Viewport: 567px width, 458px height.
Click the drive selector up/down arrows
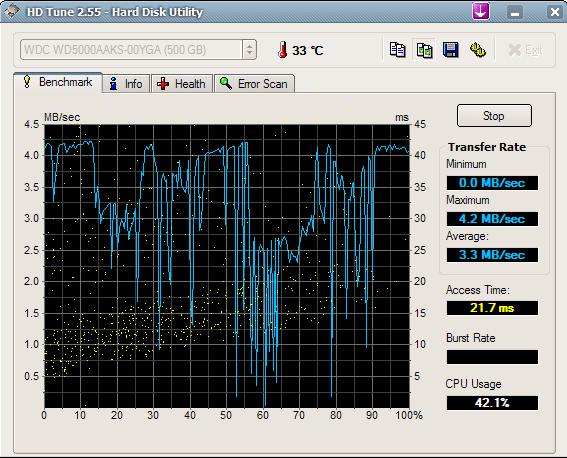coord(250,50)
